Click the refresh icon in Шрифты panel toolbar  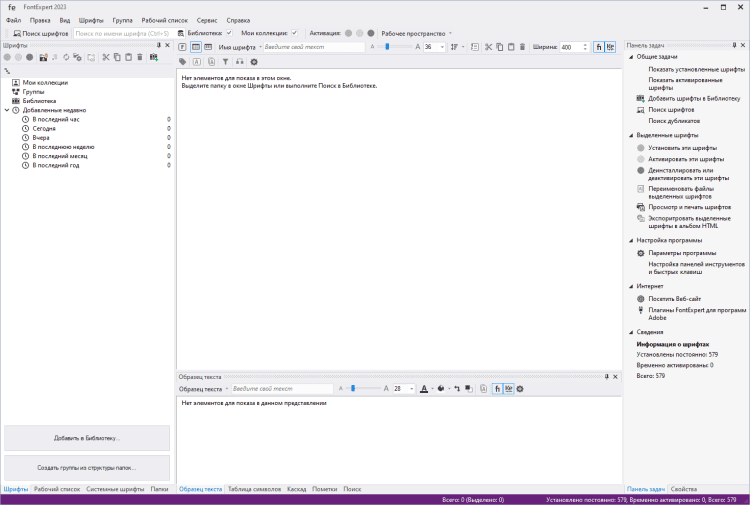(x=66, y=57)
